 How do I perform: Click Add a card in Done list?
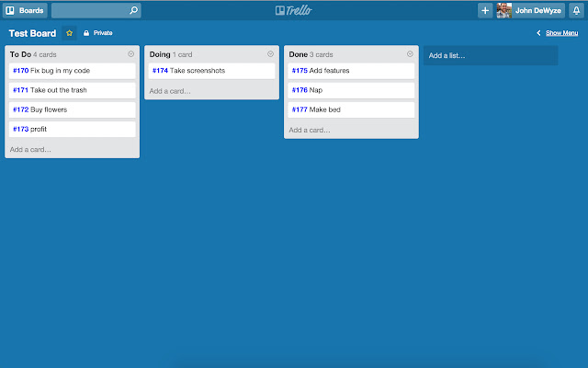(x=310, y=130)
